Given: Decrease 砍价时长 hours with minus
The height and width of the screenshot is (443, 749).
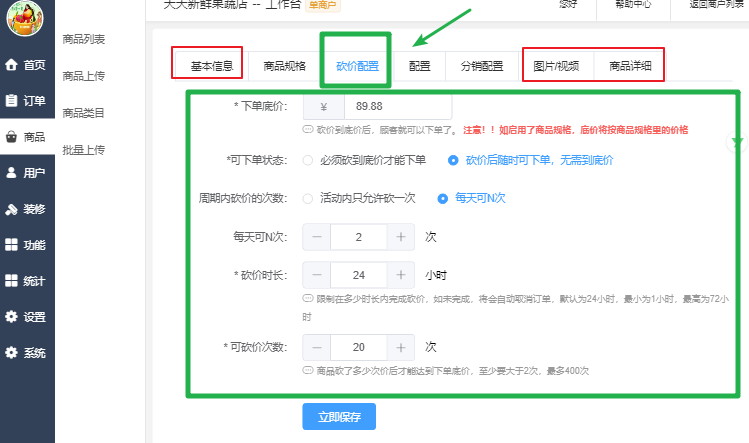Looking at the screenshot, I should pyautogui.click(x=317, y=275).
